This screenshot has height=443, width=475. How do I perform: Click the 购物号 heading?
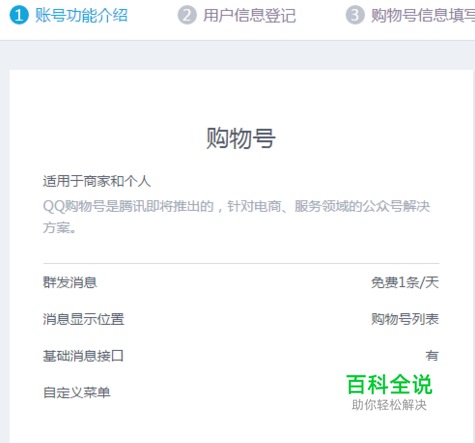241,138
